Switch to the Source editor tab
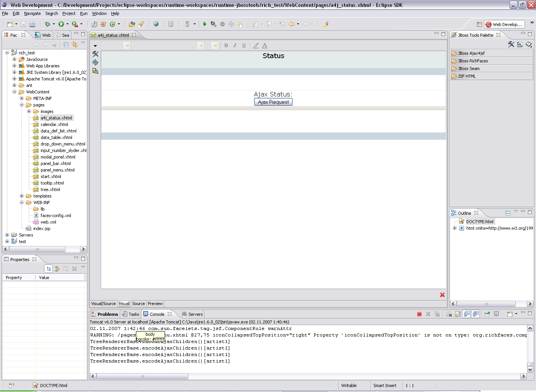This screenshot has width=536, height=392. click(x=138, y=304)
